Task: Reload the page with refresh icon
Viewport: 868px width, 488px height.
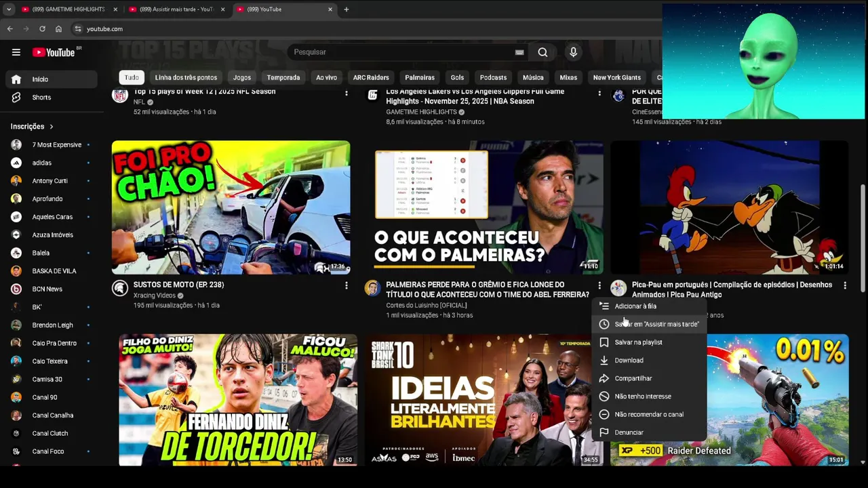Action: click(42, 29)
